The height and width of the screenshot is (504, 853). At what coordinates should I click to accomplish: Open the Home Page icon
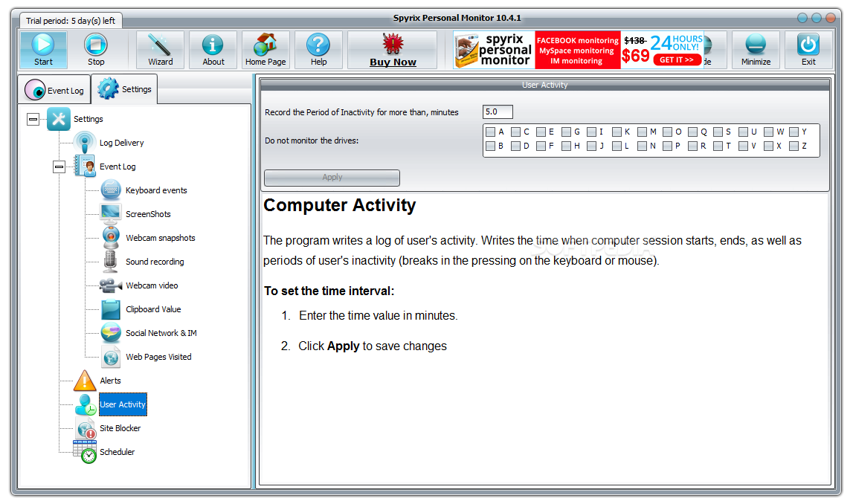(x=265, y=45)
